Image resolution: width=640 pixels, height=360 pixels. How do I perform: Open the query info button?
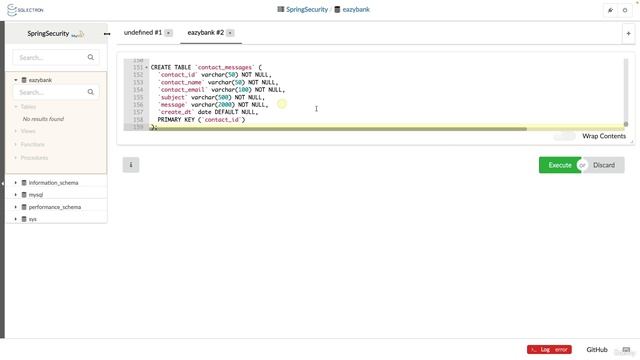[131, 165]
